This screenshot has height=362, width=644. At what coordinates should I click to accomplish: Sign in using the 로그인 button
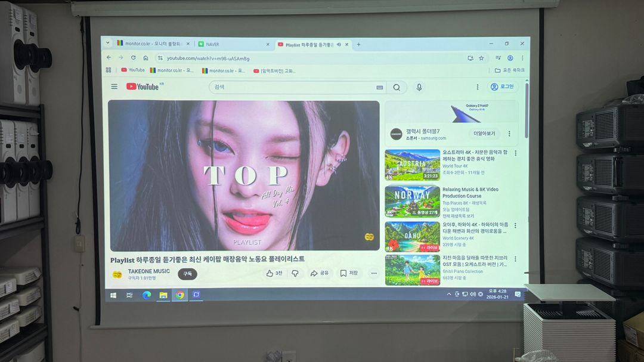503,87
